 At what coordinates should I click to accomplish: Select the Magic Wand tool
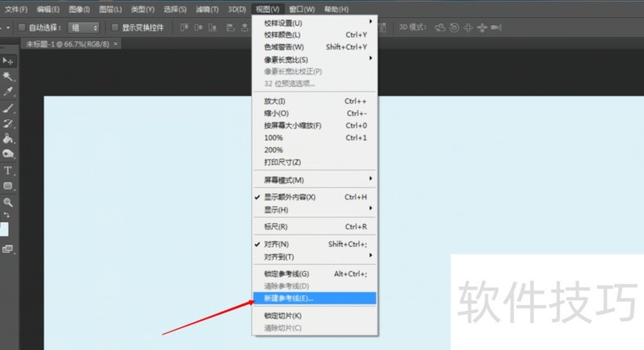pyautogui.click(x=8, y=76)
